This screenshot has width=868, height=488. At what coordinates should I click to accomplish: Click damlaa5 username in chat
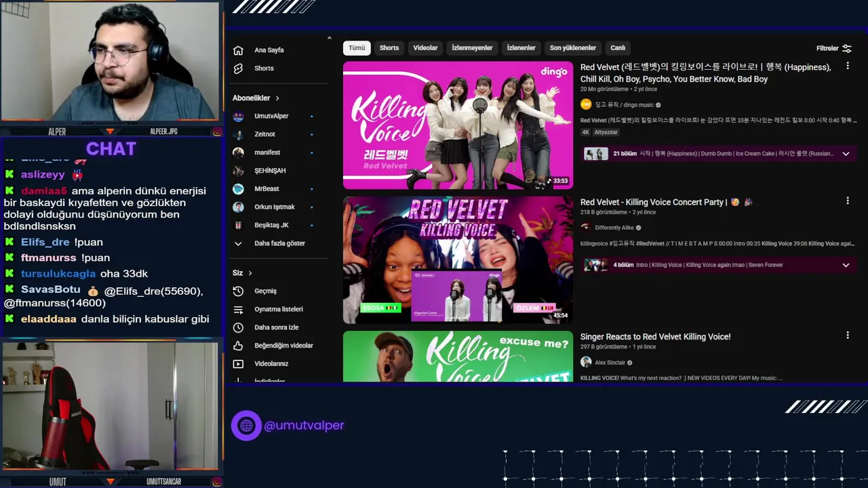click(44, 191)
